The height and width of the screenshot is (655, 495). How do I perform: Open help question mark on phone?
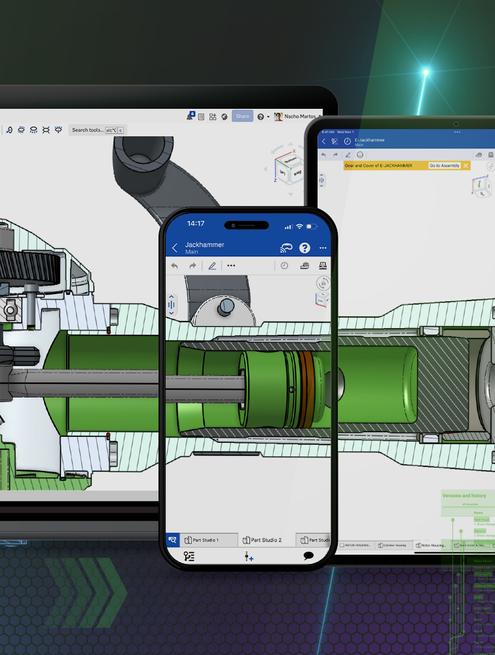(305, 248)
